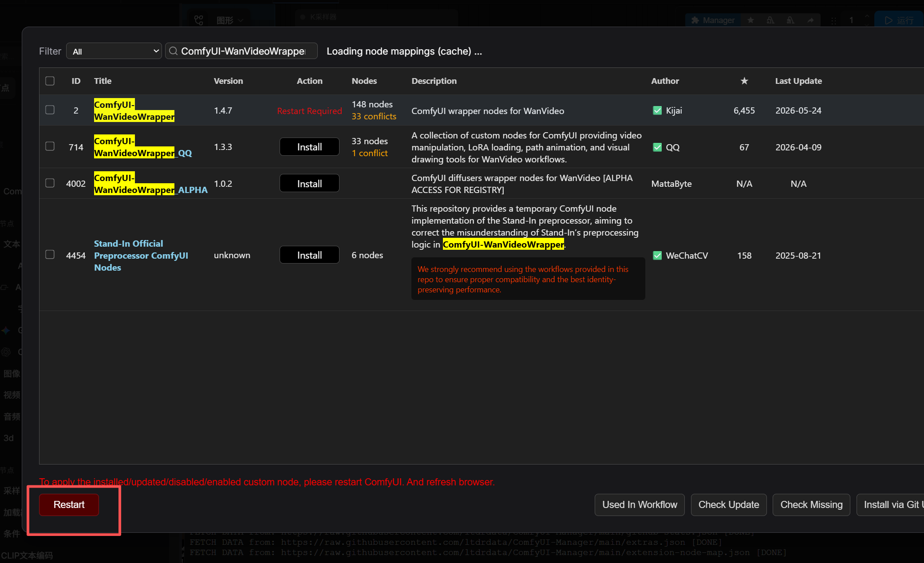The image size is (924, 563).
Task: Click the red recommendation note about workflows
Action: point(528,279)
